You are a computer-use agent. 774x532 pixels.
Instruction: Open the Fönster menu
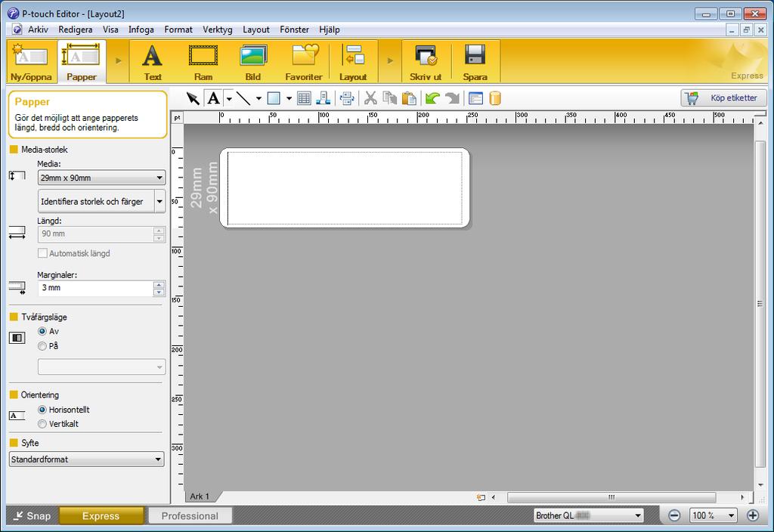[x=294, y=29]
